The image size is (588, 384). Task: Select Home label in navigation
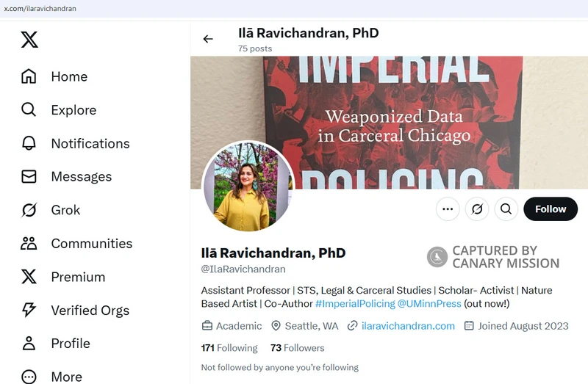(69, 76)
